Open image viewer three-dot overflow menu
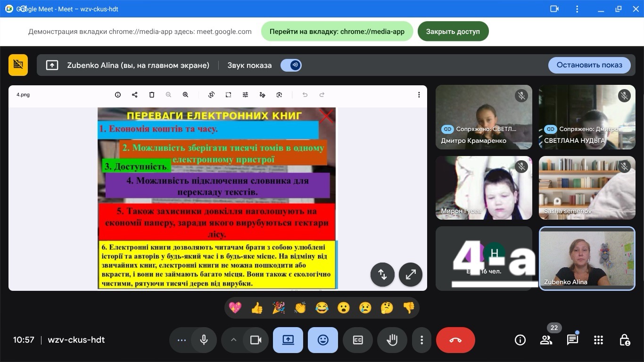The image size is (644, 362). pos(419,95)
